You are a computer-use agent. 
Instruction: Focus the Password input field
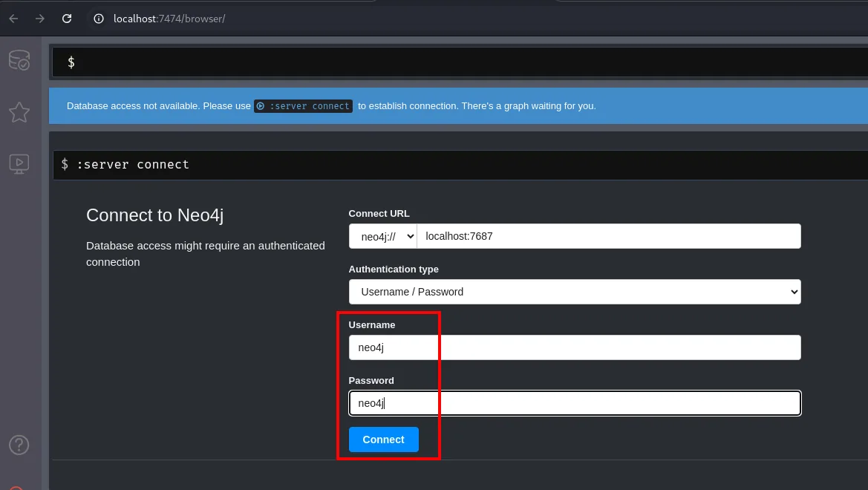click(575, 403)
